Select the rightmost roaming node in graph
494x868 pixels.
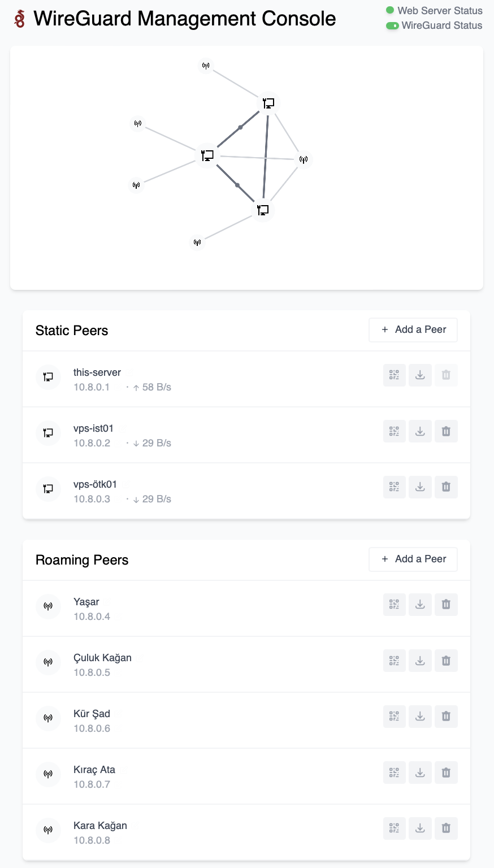click(304, 159)
